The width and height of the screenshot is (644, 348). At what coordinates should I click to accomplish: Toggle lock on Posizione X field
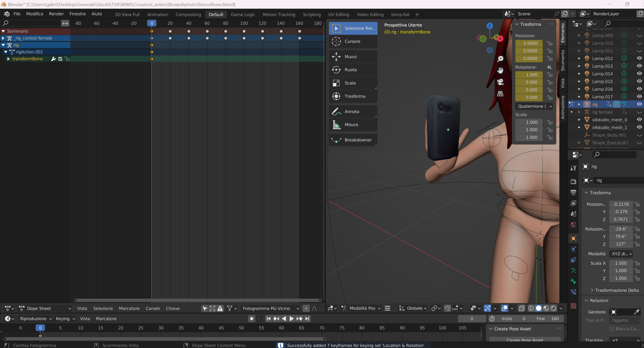tap(637, 204)
